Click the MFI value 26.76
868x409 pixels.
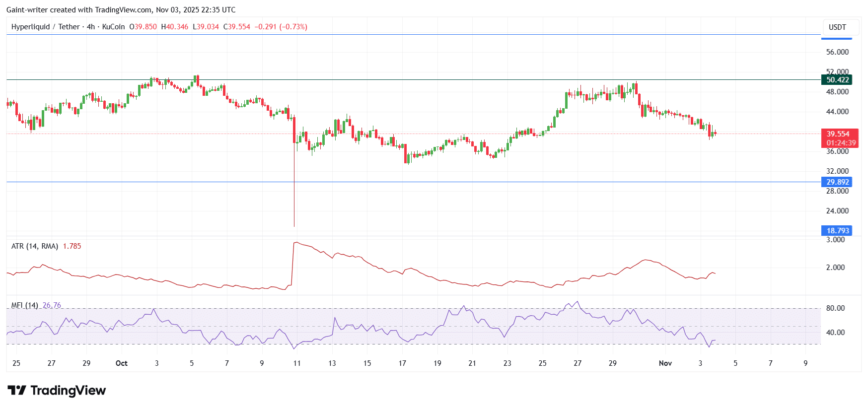tap(52, 305)
